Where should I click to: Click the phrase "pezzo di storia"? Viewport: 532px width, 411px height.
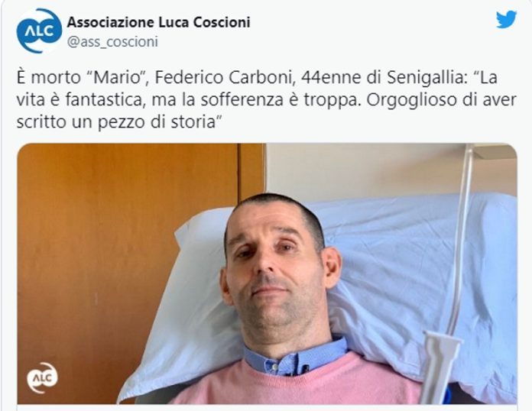pos(157,122)
